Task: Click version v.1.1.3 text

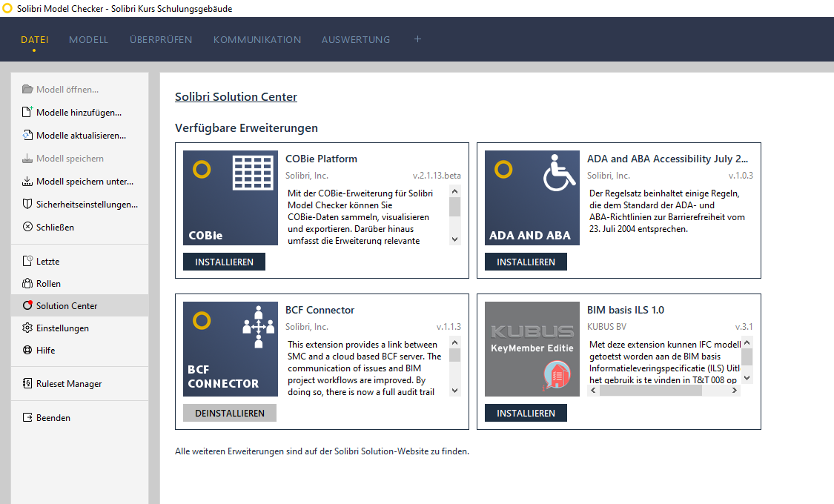Action: 449,326
